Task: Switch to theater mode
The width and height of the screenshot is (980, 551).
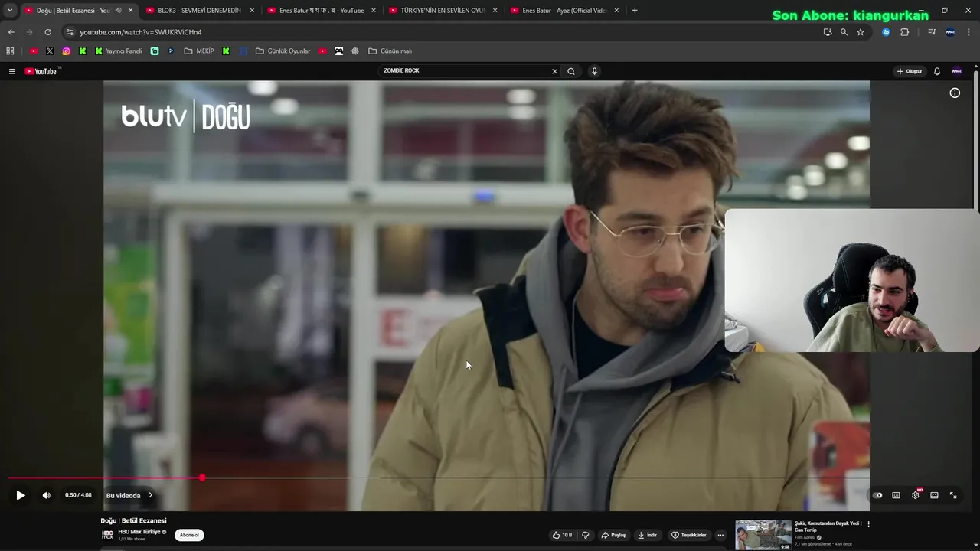Action: coord(934,495)
